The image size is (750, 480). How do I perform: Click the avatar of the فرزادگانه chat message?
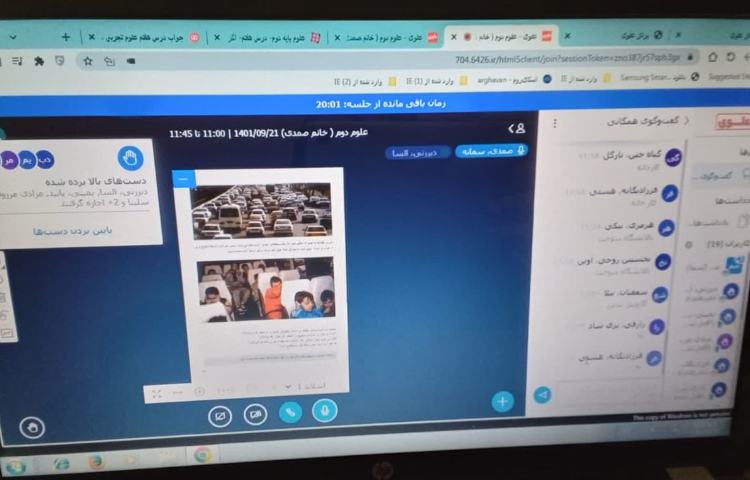(670, 194)
